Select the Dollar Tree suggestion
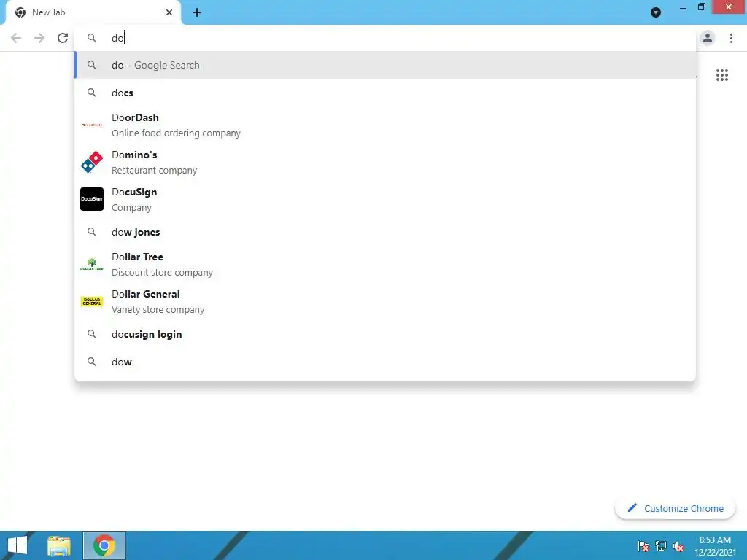 (385, 264)
